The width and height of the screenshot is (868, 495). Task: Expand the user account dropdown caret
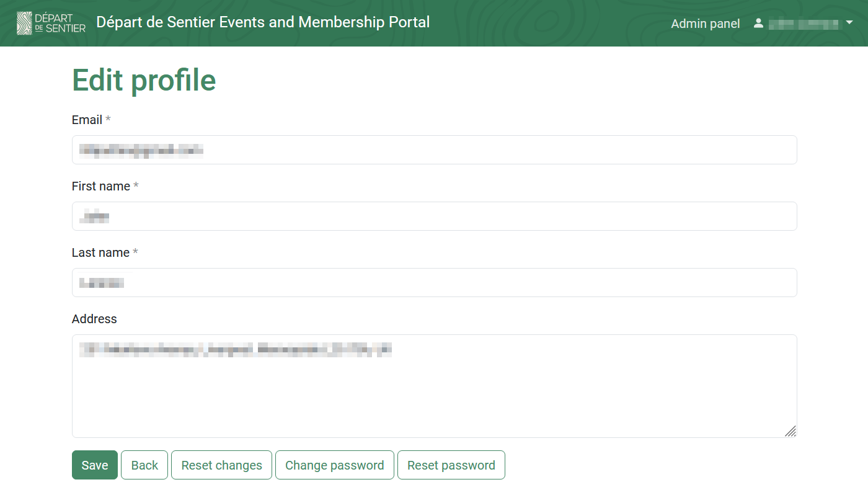[849, 23]
